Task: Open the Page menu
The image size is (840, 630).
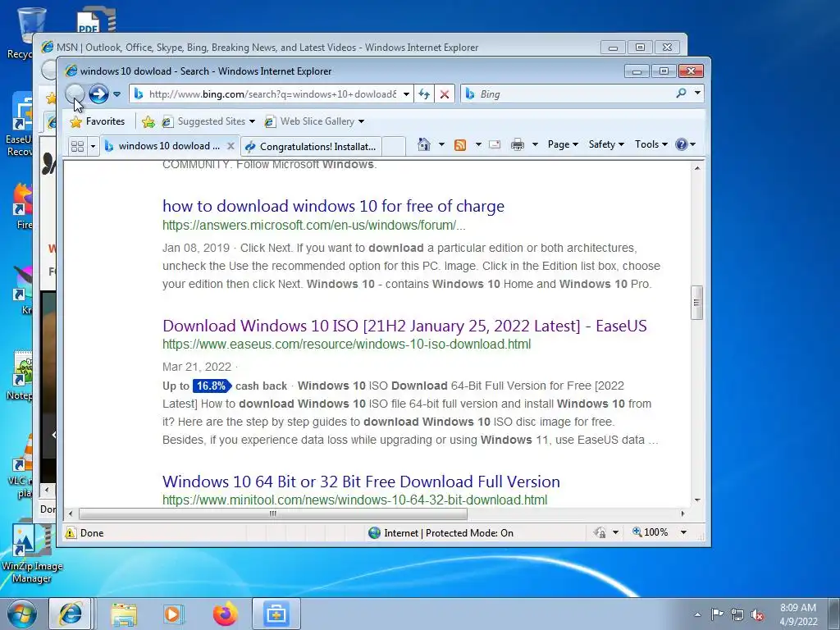Action: (563, 144)
